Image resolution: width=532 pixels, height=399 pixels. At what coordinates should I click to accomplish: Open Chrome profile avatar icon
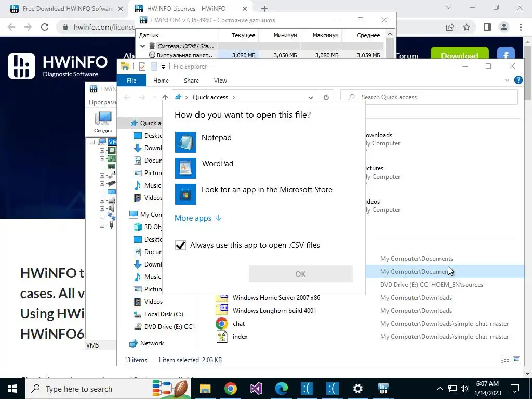click(504, 27)
